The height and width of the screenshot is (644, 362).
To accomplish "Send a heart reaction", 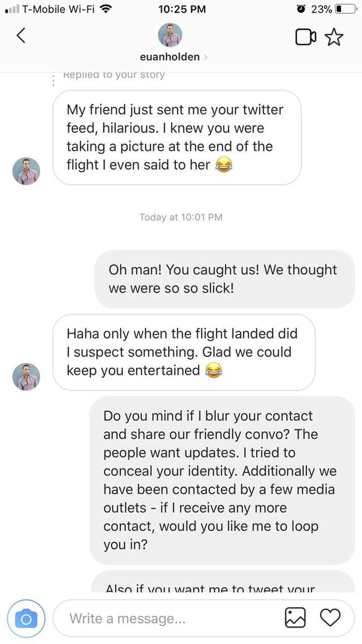I will pos(330,618).
